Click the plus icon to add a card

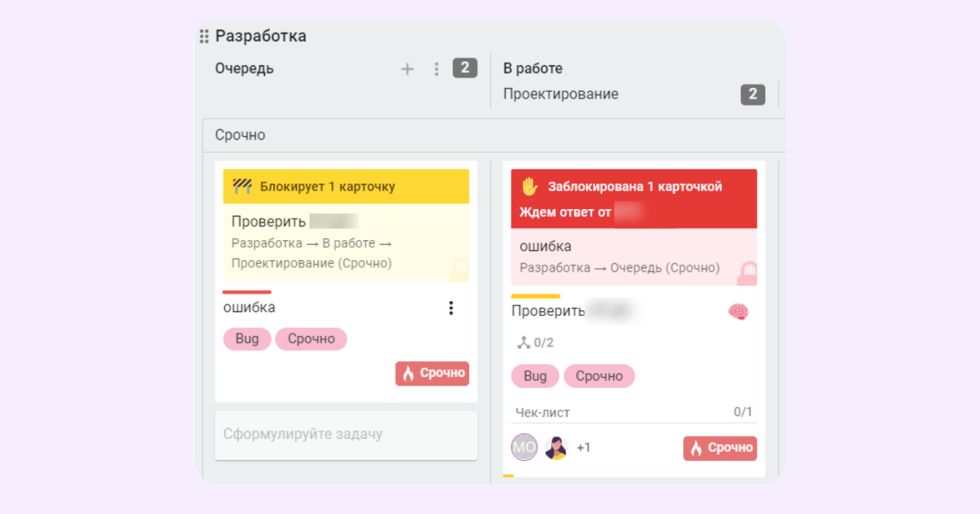click(407, 68)
